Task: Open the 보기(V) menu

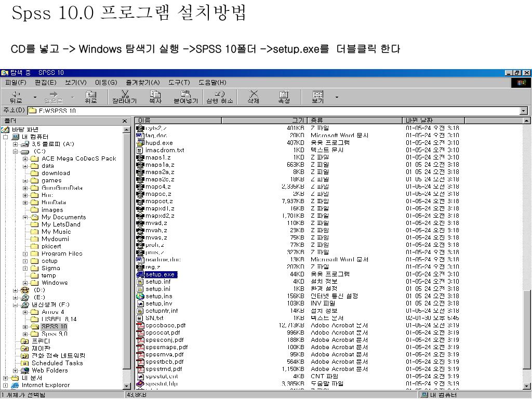Action: pyautogui.click(x=76, y=83)
